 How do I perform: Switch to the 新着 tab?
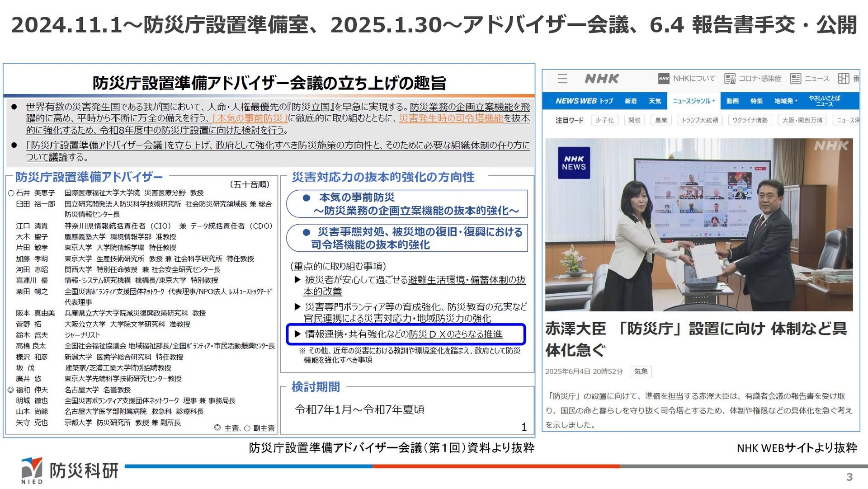click(x=631, y=101)
